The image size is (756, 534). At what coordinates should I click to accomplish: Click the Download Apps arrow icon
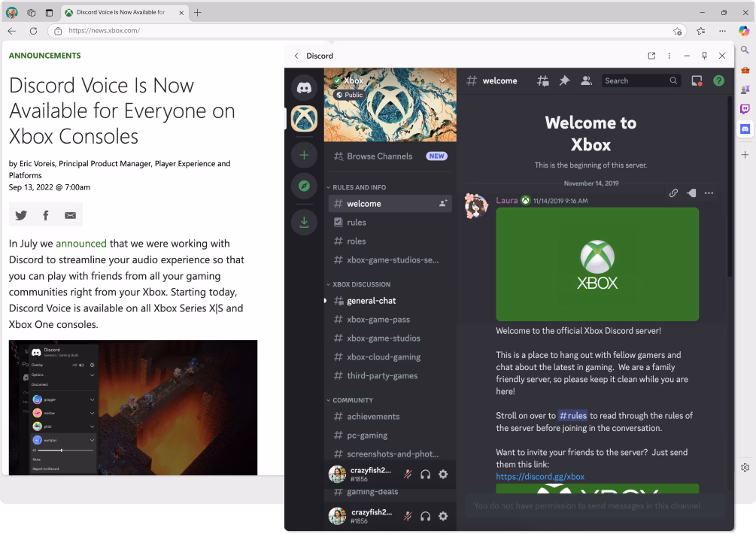coord(304,222)
